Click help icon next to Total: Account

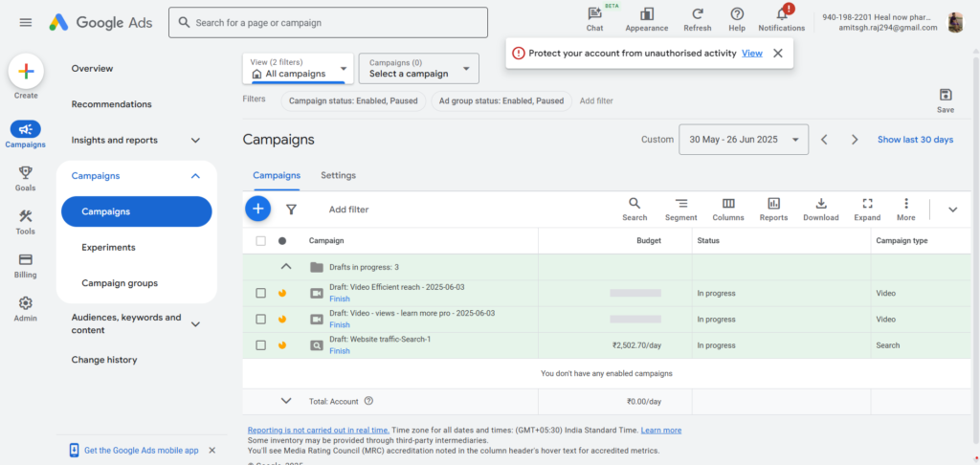[368, 401]
